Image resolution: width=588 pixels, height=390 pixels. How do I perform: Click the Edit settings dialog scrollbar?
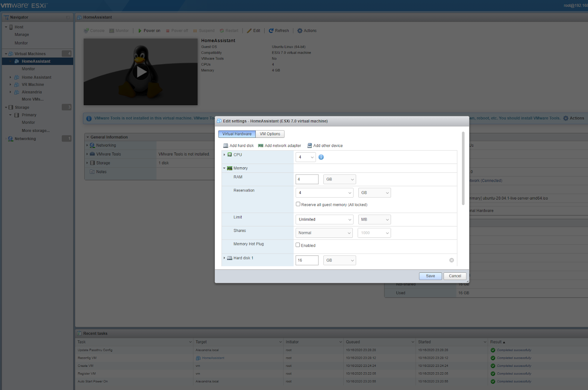[463, 168]
